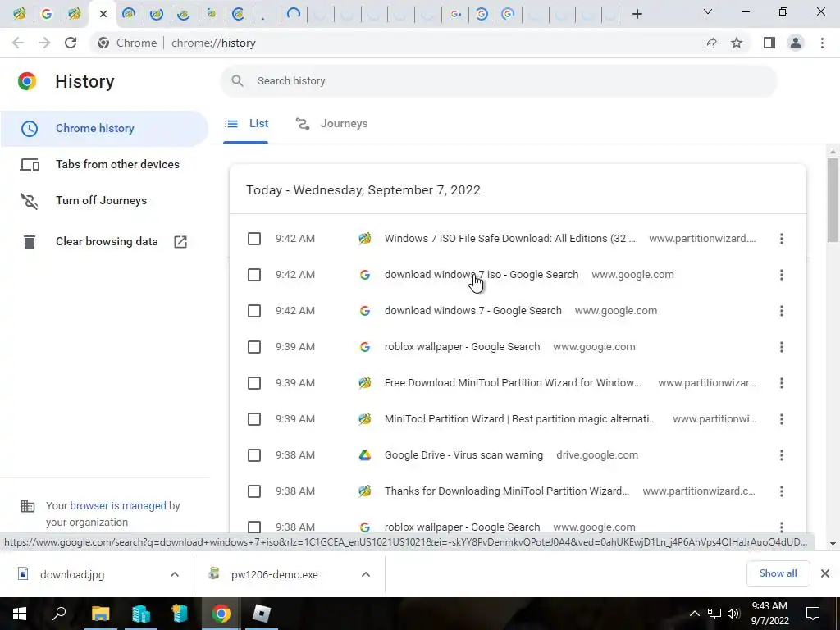Click the site info Chrome icon in address bar
840x630 pixels.
[103, 43]
